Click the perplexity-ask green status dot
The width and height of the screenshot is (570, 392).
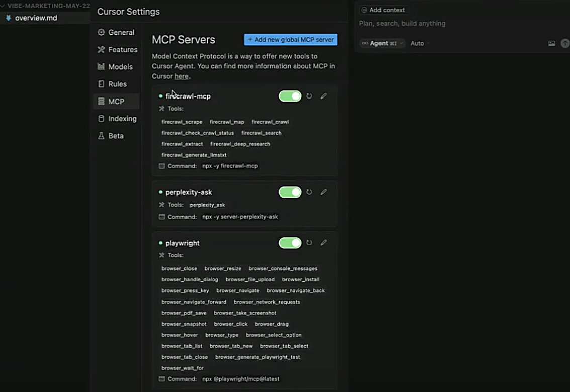[x=161, y=192]
